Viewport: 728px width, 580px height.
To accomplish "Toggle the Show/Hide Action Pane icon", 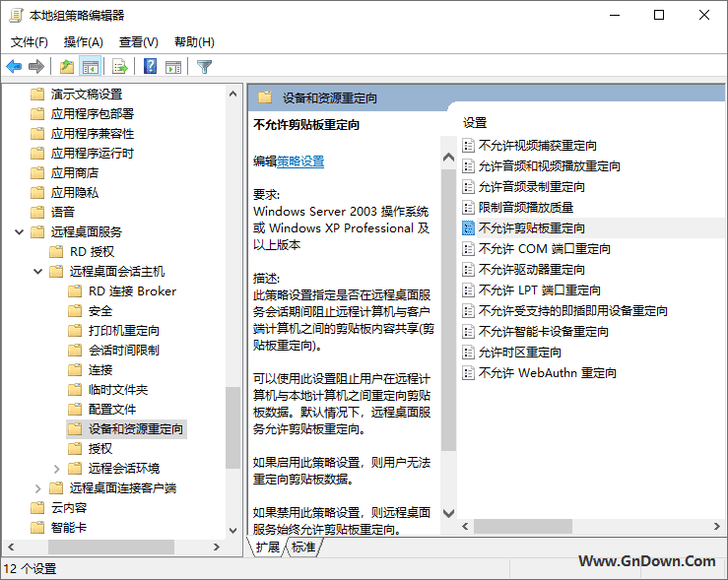I will 173,67.
